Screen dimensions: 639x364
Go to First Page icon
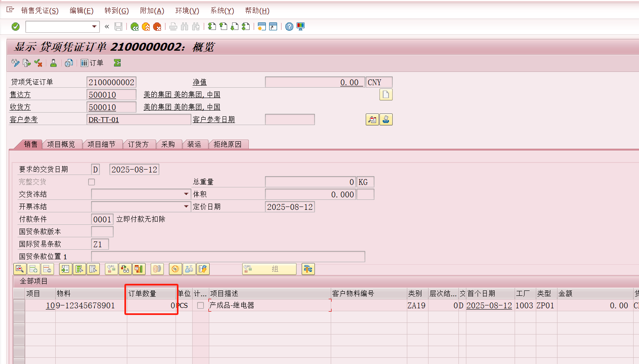click(212, 27)
